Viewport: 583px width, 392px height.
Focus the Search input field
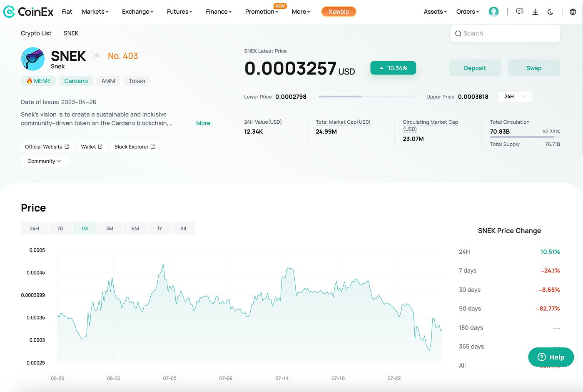pos(505,34)
